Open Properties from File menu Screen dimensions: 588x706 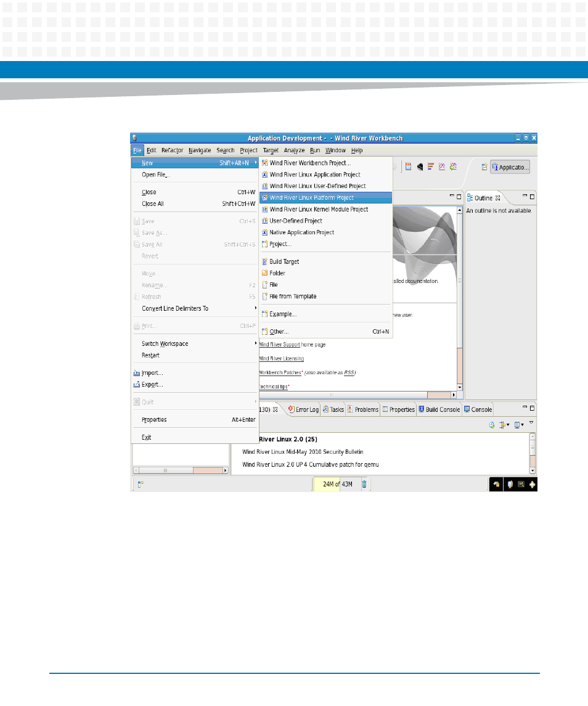(x=195, y=420)
